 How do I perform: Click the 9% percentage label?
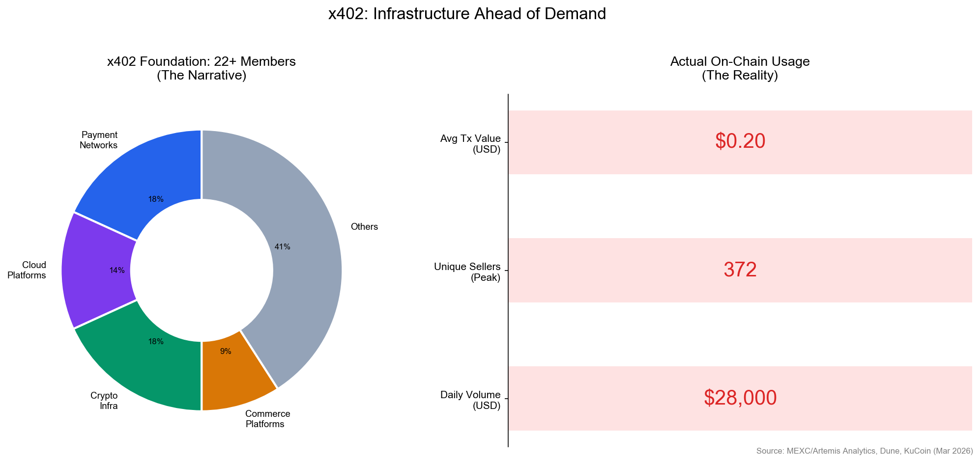coord(226,352)
